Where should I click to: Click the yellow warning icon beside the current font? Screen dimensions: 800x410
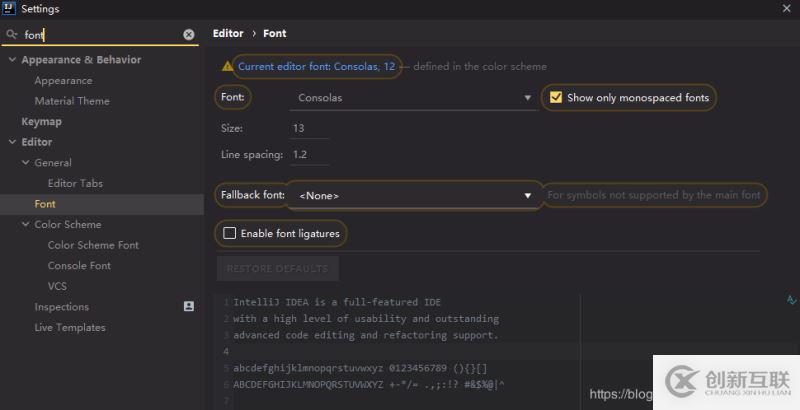227,67
